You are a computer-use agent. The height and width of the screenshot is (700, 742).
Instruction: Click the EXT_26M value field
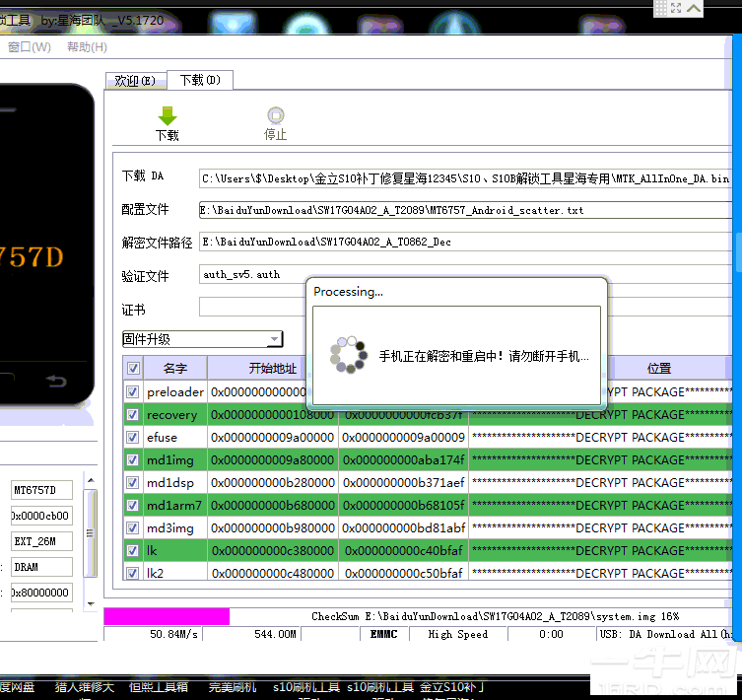click(x=41, y=541)
